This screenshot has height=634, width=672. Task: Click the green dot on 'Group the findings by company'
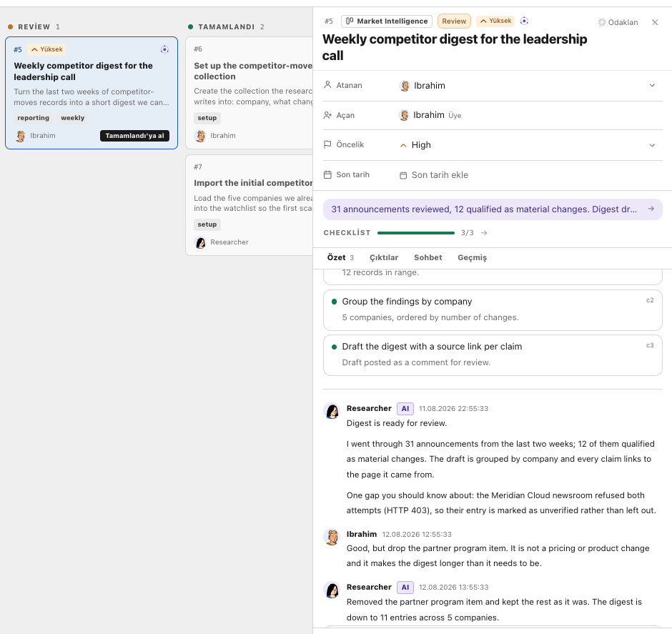(x=335, y=302)
